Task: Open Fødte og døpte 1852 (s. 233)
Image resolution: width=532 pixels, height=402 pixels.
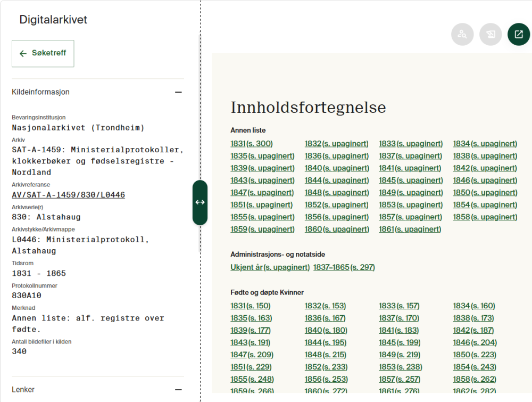Action: (326, 367)
